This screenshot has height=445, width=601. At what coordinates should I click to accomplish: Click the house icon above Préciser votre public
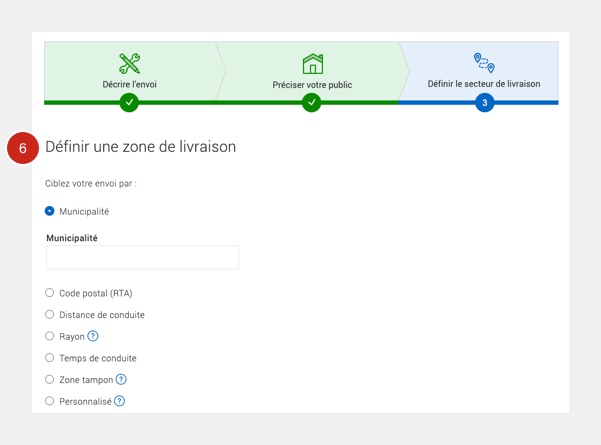pos(313,64)
